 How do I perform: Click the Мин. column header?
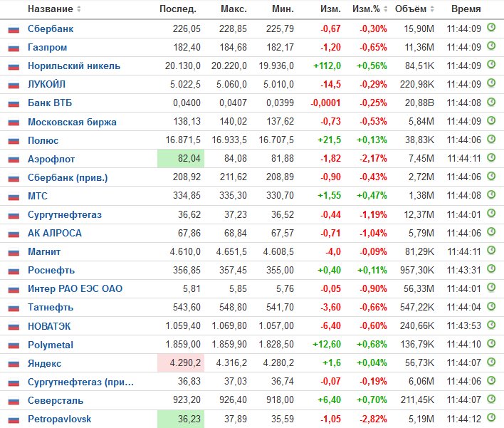click(x=283, y=9)
